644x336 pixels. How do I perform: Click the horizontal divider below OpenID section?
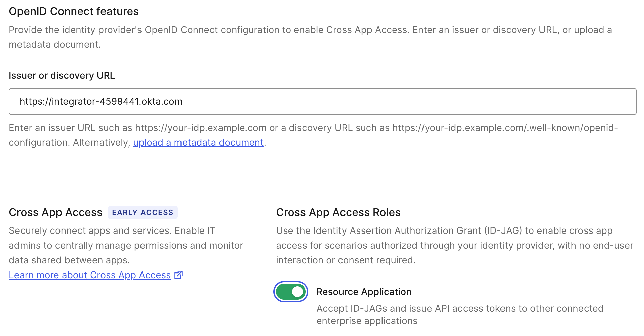(322, 177)
